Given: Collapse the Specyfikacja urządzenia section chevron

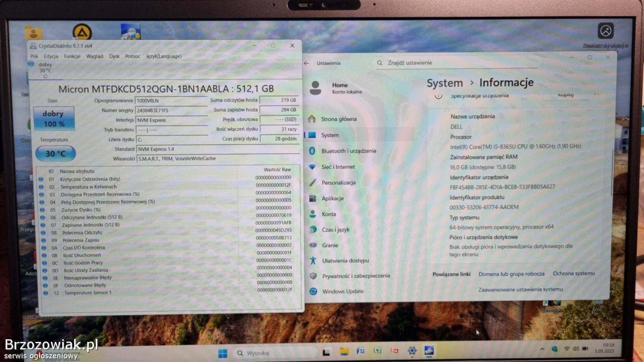Looking at the screenshot, I should point(596,95).
